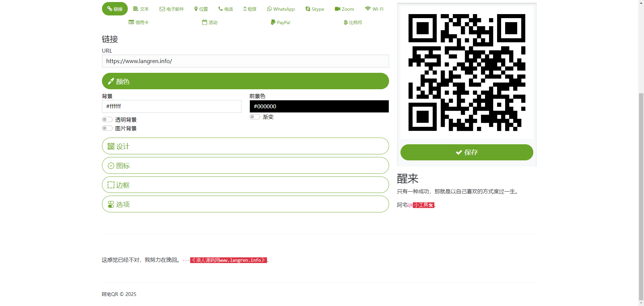Click the Zoom camera icon
This screenshot has height=306, width=644.
point(337,9)
